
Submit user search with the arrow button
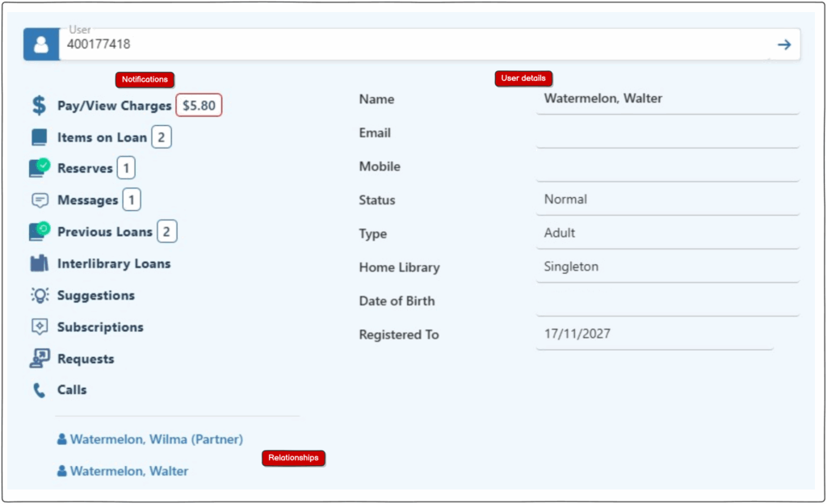click(x=783, y=44)
